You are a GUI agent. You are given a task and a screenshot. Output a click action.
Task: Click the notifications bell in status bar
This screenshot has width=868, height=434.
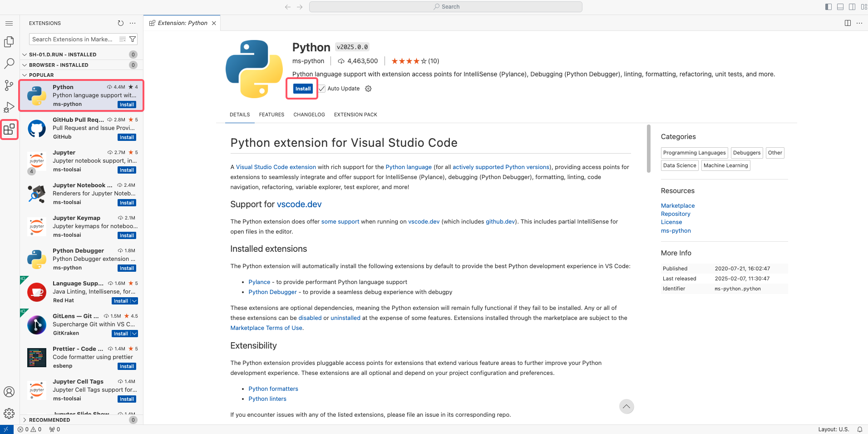859,429
